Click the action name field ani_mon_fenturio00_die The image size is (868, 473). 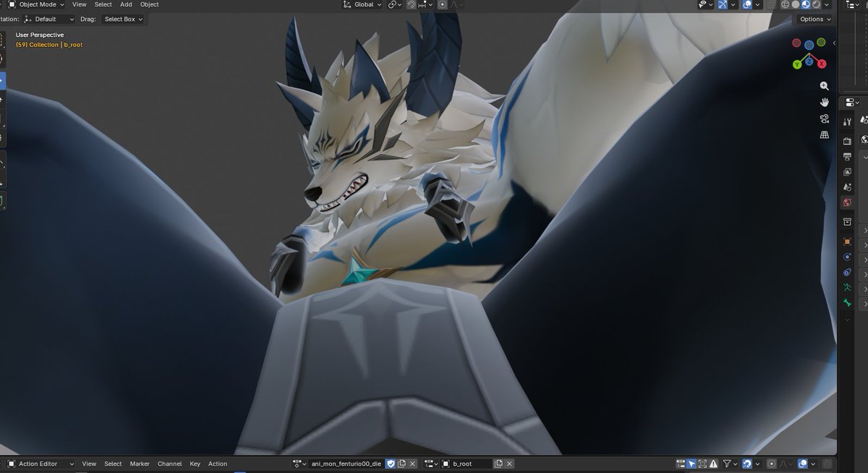346,464
